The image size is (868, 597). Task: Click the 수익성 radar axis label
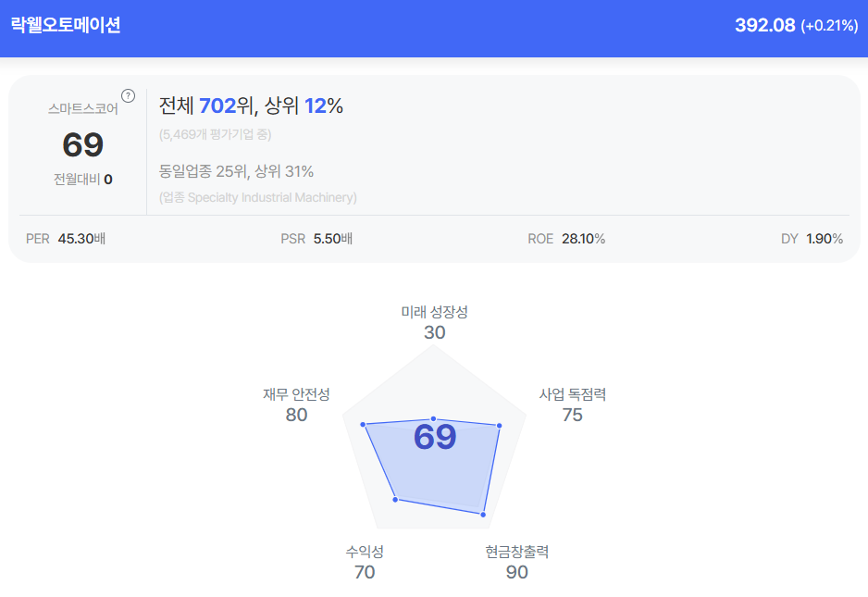365,552
